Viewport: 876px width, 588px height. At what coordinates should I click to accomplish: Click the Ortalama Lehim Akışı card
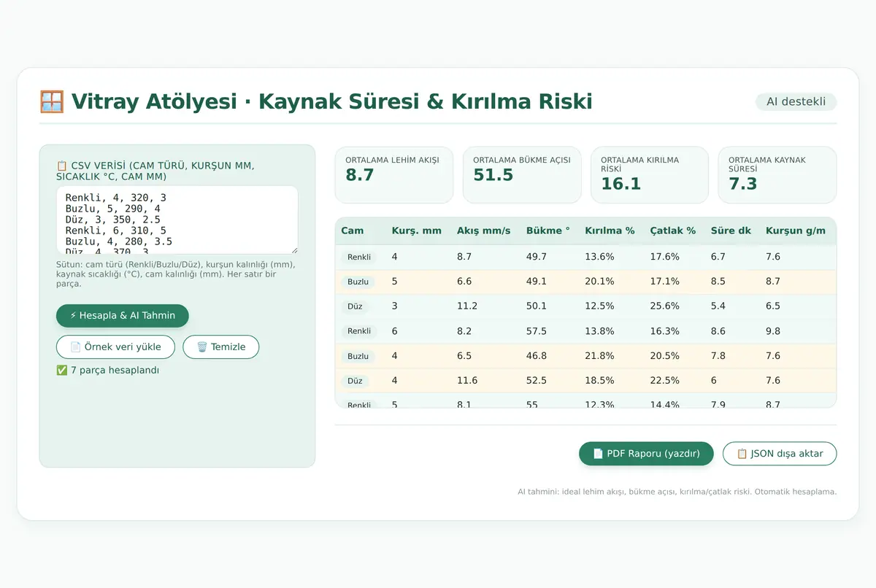(x=394, y=175)
